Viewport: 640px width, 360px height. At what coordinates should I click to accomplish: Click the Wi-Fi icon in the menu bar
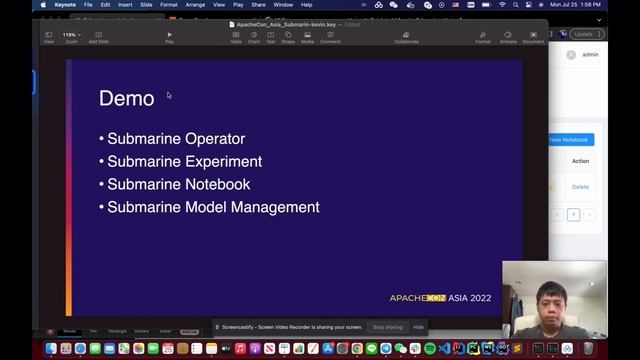click(502, 5)
